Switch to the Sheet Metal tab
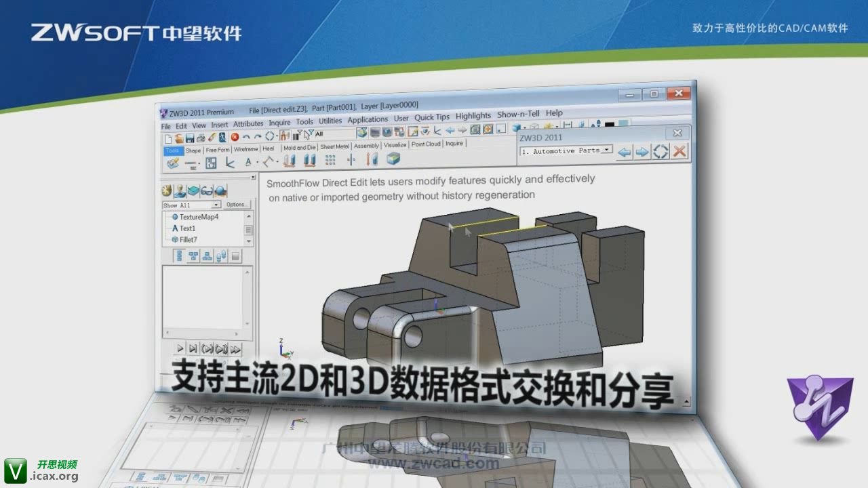The width and height of the screenshot is (868, 488). point(334,146)
